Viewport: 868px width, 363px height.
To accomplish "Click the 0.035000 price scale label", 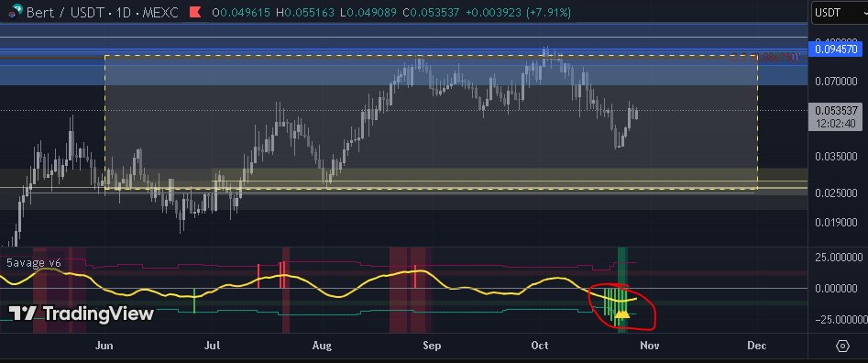I will coord(837,157).
